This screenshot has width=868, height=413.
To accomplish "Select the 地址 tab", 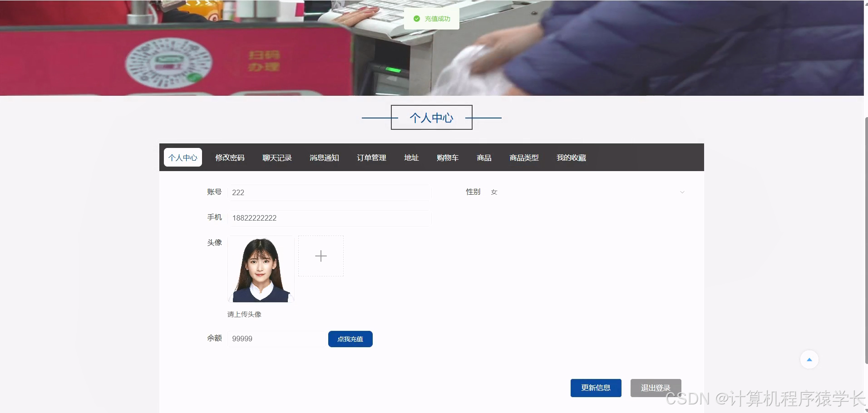I will (411, 157).
